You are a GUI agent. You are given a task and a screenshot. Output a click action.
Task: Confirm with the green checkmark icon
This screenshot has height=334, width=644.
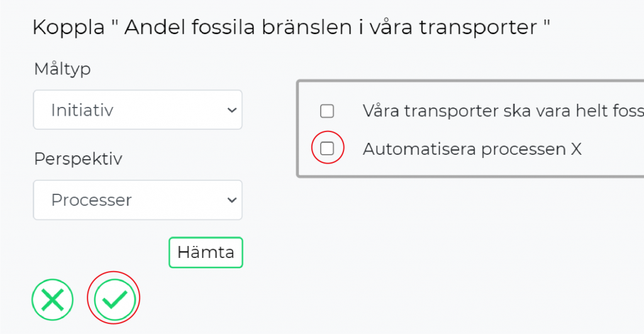click(114, 299)
